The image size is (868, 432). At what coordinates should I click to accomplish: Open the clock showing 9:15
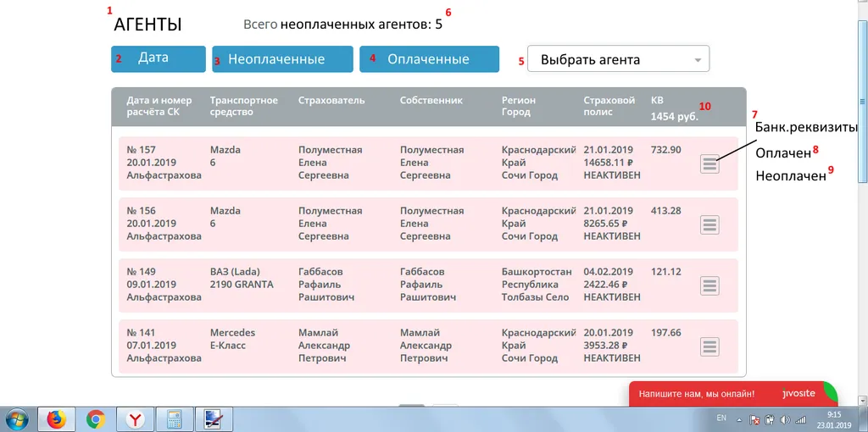(834, 419)
